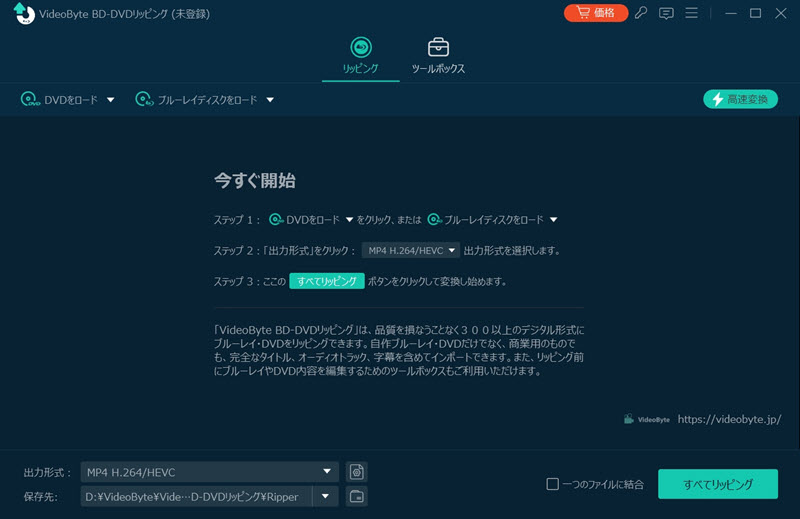
Task: Click the bottom-right すべてリッピング button
Action: tap(717, 484)
